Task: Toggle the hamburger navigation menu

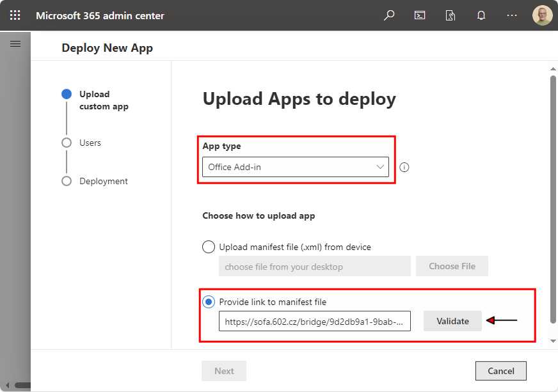Action: (15, 43)
